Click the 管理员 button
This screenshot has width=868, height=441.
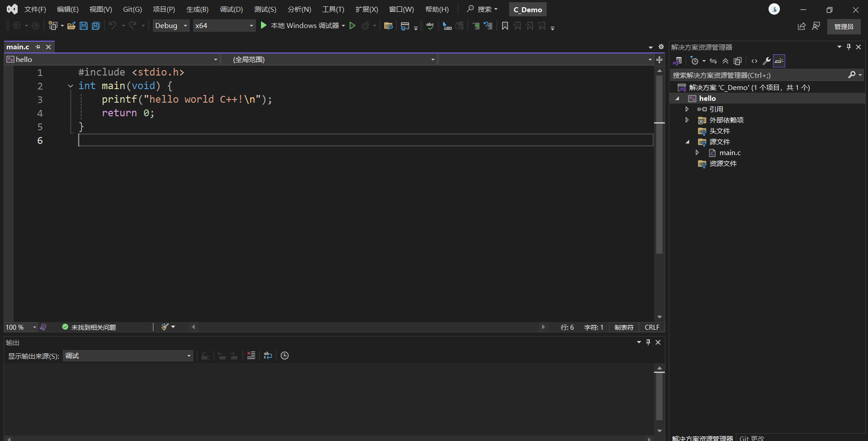click(844, 27)
